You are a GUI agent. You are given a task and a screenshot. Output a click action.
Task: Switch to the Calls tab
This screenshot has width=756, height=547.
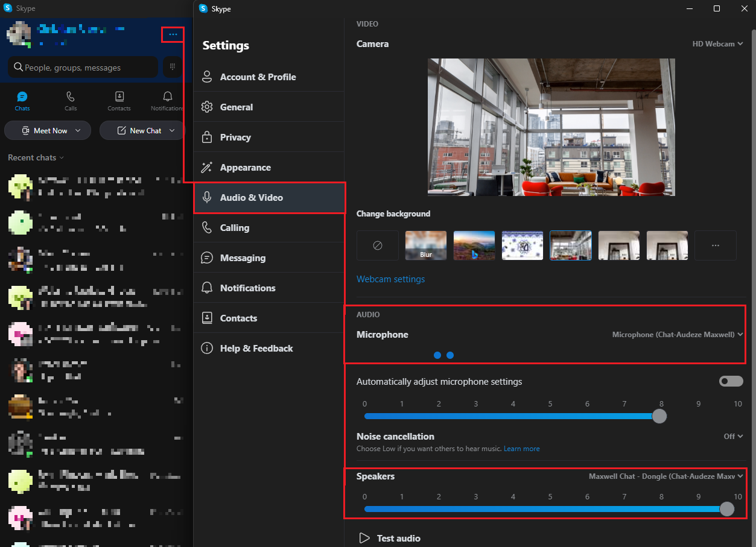tap(71, 101)
